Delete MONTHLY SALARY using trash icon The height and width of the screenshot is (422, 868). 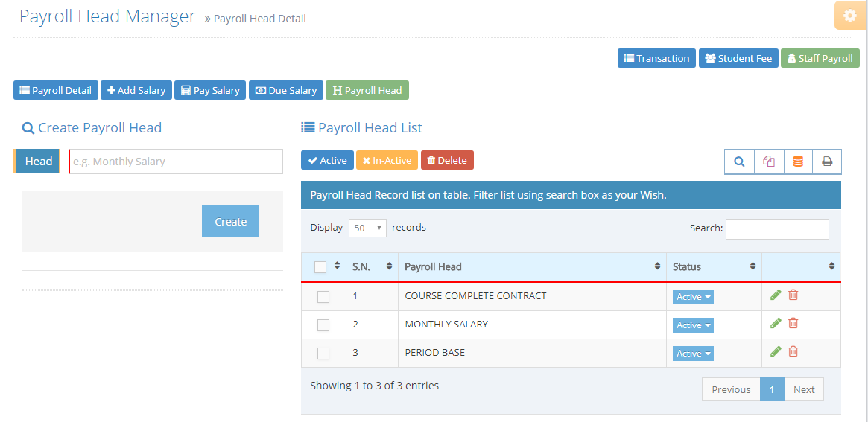[x=793, y=323]
